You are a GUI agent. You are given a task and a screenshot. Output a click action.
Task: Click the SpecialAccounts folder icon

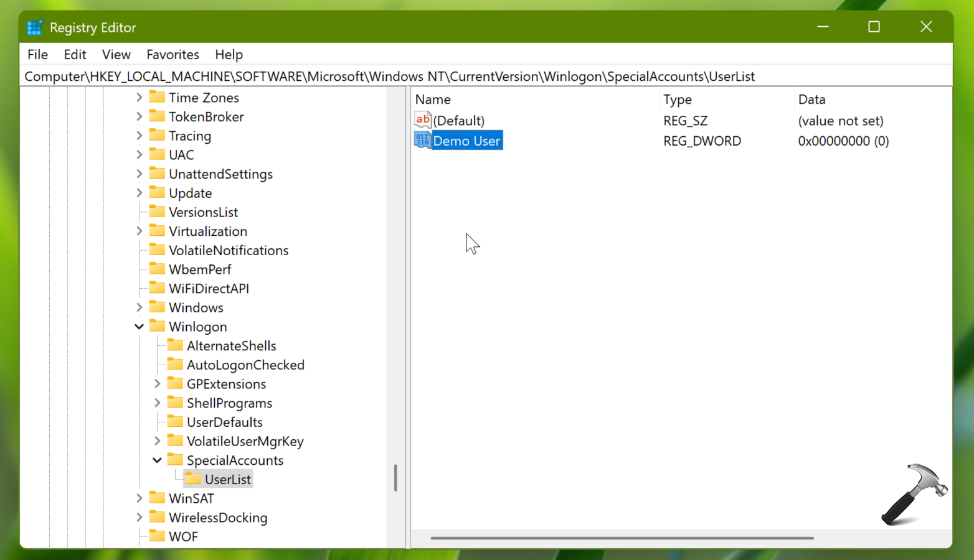pos(176,460)
